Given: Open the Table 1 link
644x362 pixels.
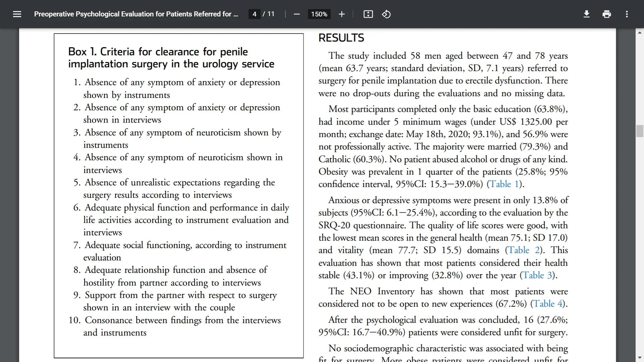Looking at the screenshot, I should (504, 184).
